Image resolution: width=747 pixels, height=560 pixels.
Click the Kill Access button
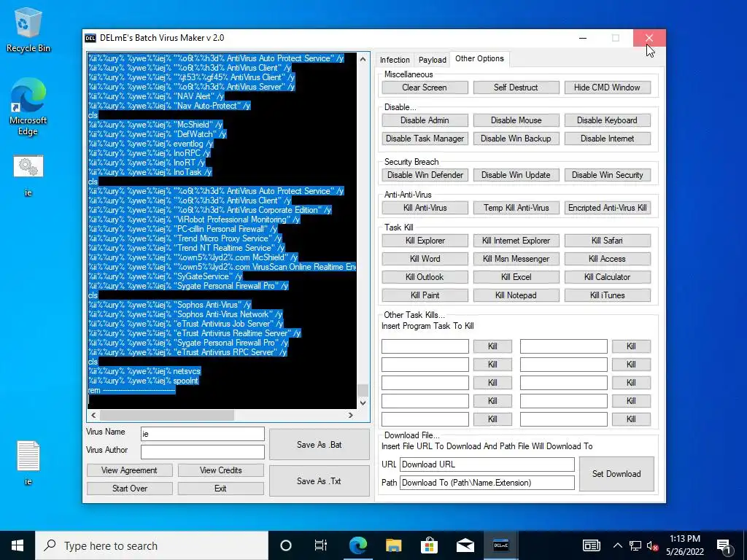pyautogui.click(x=607, y=259)
